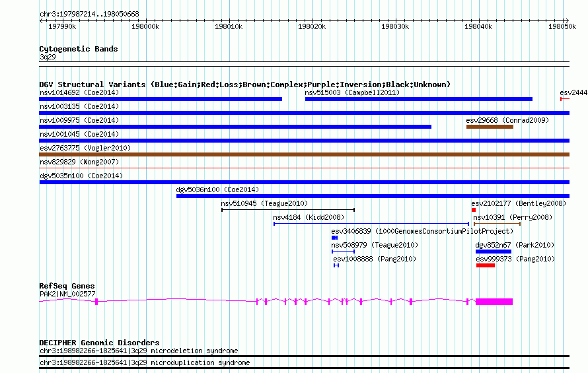The width and height of the screenshot is (588, 373).
Task: Open the PAK2|NM_002577 gene label
Action: (x=67, y=294)
